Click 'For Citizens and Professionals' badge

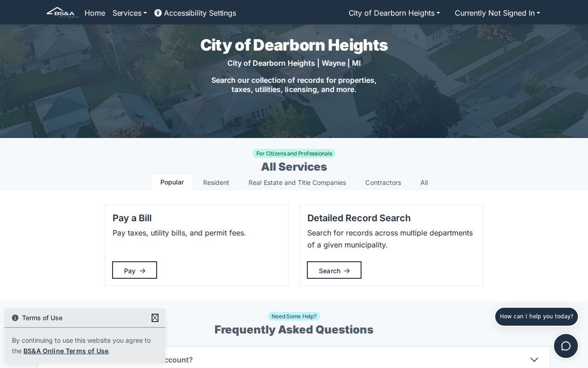(x=294, y=154)
